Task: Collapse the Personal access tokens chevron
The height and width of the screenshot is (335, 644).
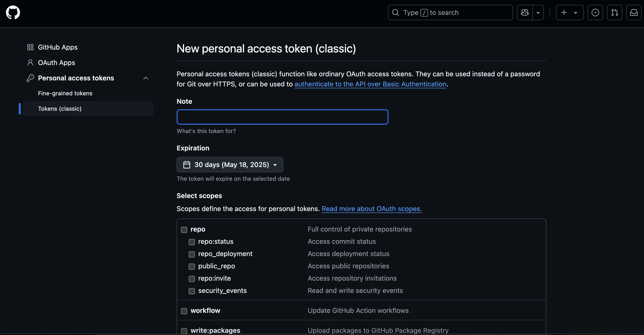Action: tap(146, 78)
